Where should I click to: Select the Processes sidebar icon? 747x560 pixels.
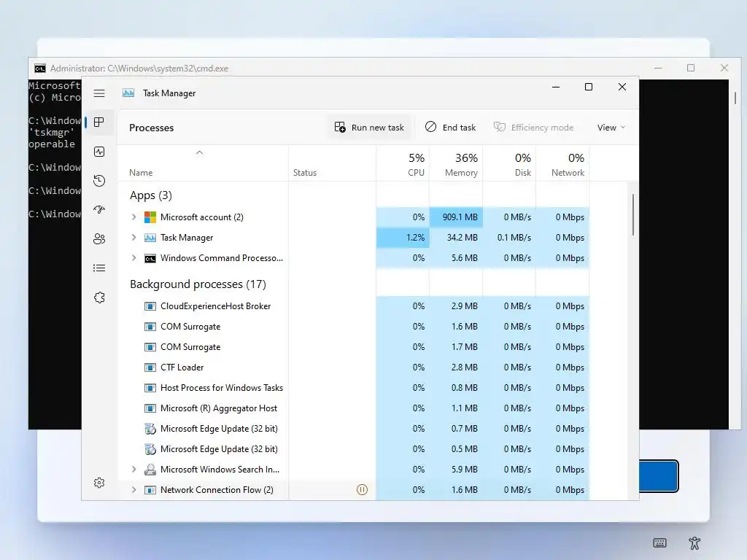click(99, 122)
